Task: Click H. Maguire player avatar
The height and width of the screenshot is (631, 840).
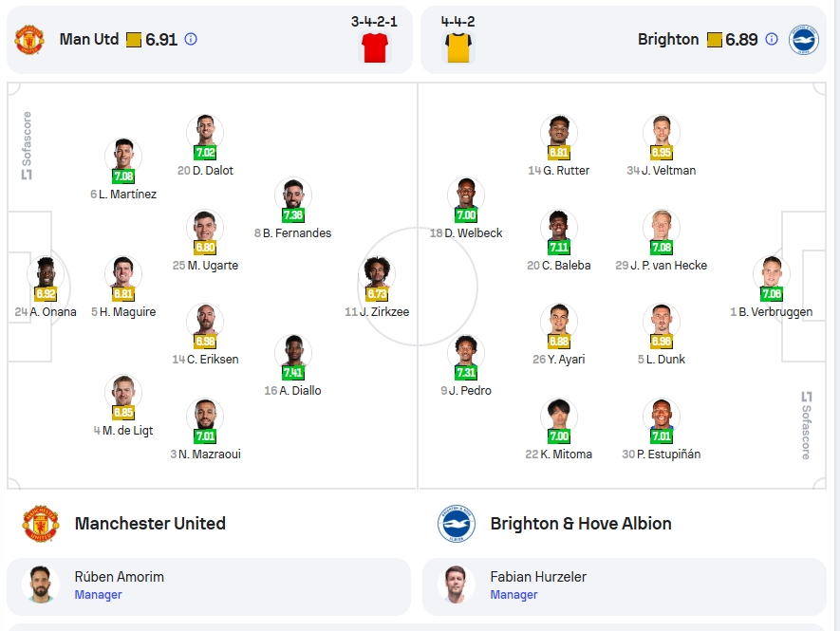Action: click(x=123, y=274)
